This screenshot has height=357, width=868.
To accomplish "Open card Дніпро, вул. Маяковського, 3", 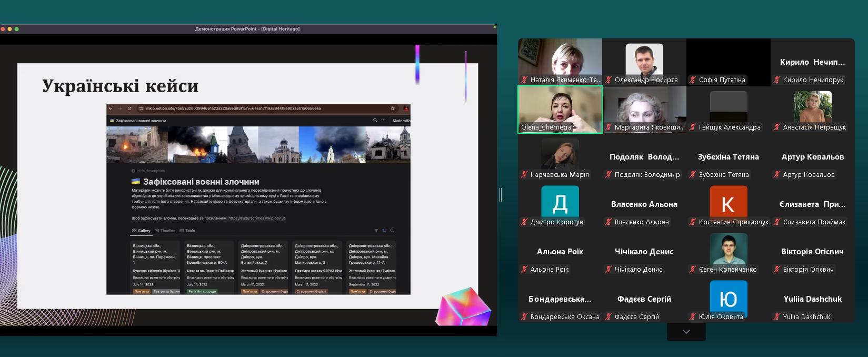I will click(317, 267).
